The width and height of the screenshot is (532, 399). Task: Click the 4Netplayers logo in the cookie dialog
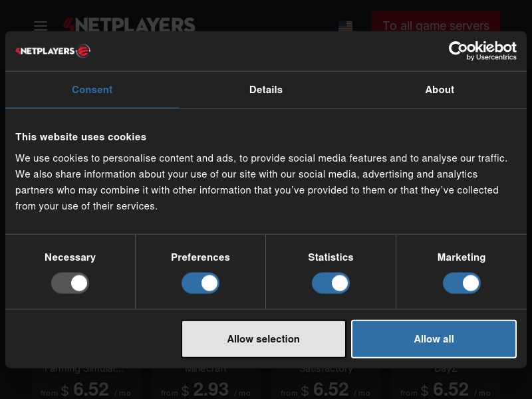click(53, 51)
